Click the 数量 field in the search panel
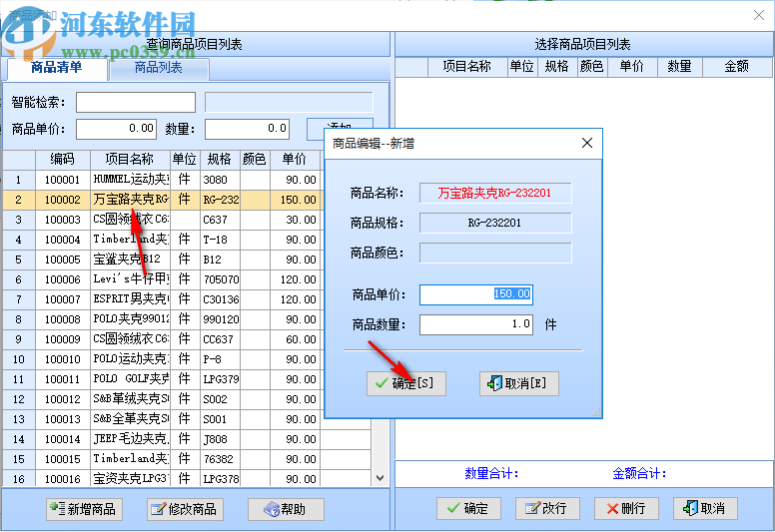 247,129
